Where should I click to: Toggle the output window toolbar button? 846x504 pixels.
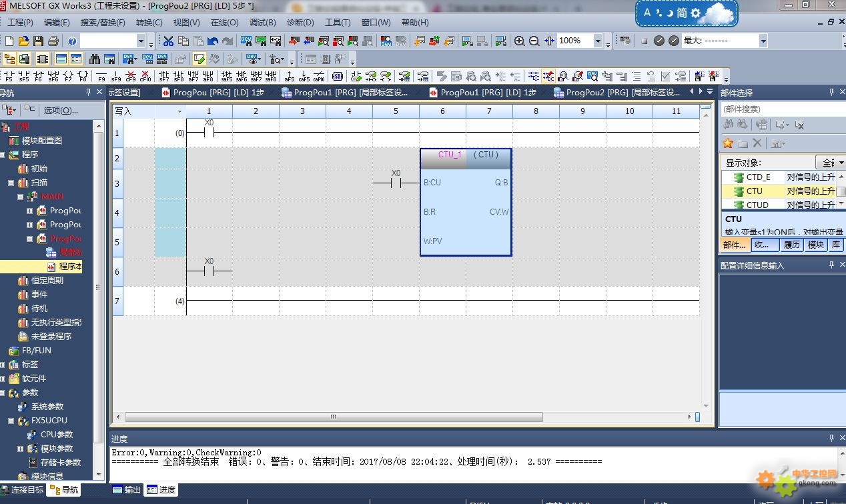pyautogui.click(x=61, y=59)
